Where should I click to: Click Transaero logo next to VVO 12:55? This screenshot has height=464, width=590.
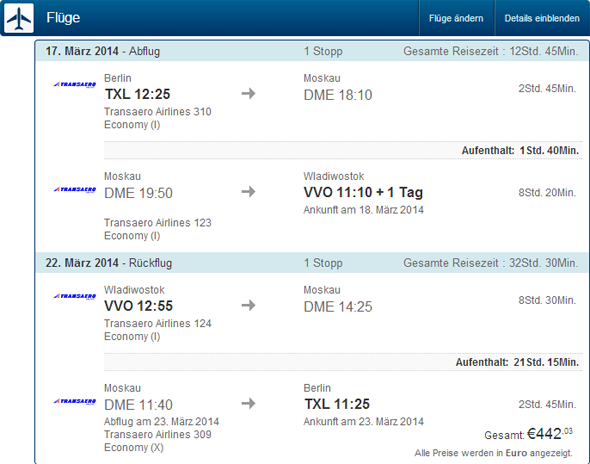coord(75,297)
